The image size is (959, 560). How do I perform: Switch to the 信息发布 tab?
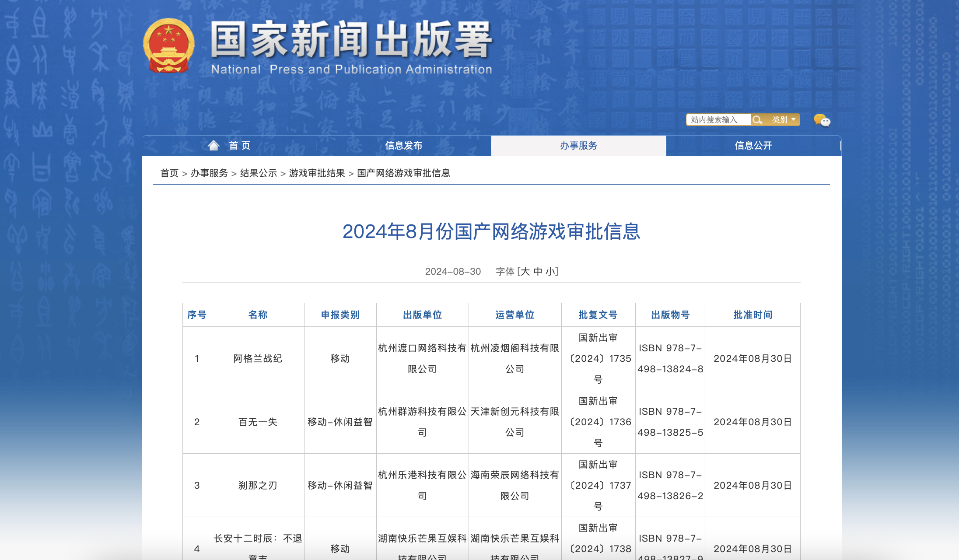point(403,145)
